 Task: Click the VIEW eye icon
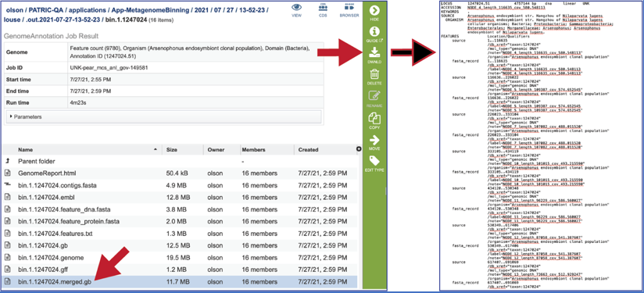296,7
